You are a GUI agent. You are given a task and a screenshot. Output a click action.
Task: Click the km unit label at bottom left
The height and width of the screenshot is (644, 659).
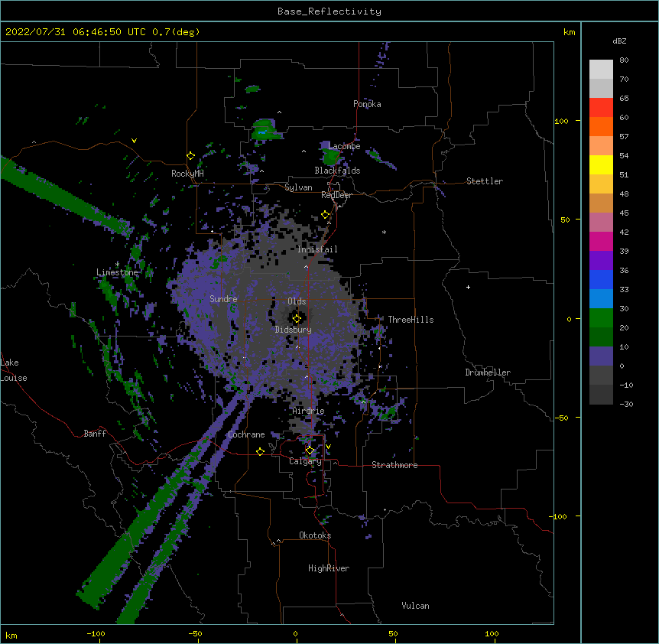click(11, 635)
